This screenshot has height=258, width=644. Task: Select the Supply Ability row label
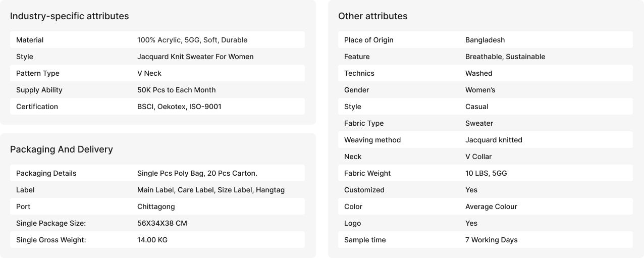coord(39,90)
